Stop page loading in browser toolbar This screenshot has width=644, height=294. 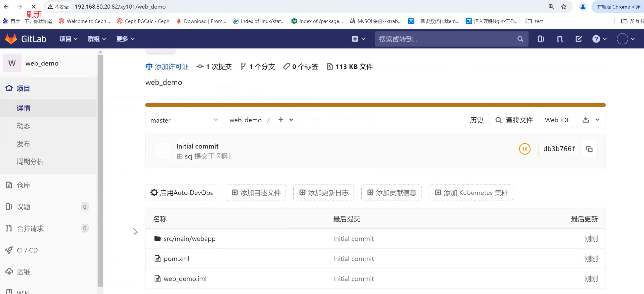click(34, 7)
